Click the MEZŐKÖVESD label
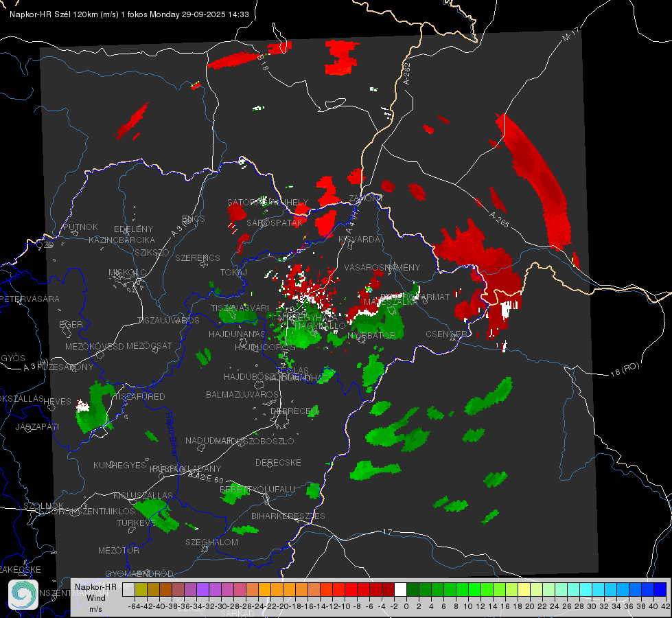The image size is (672, 618). pos(94,346)
